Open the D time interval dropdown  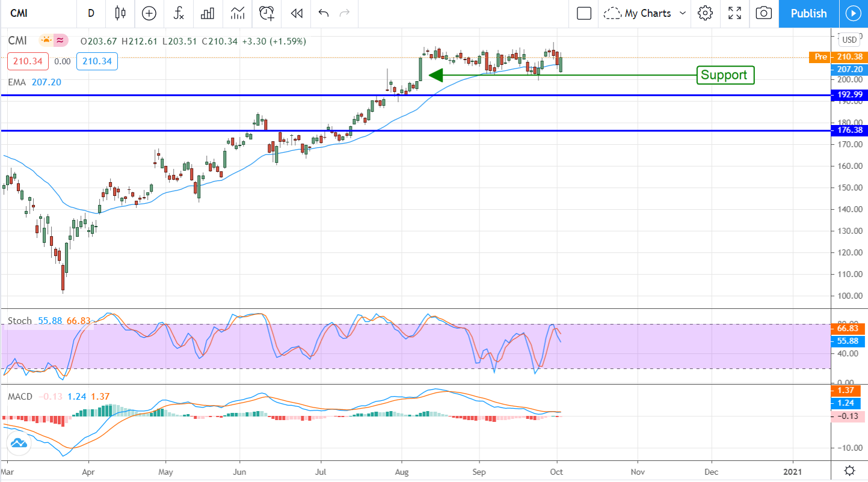tap(91, 13)
